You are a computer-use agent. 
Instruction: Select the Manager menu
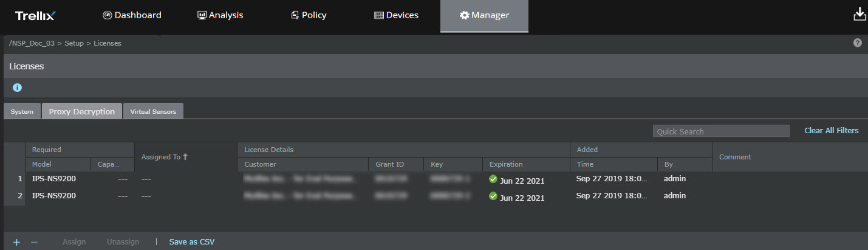tap(484, 16)
